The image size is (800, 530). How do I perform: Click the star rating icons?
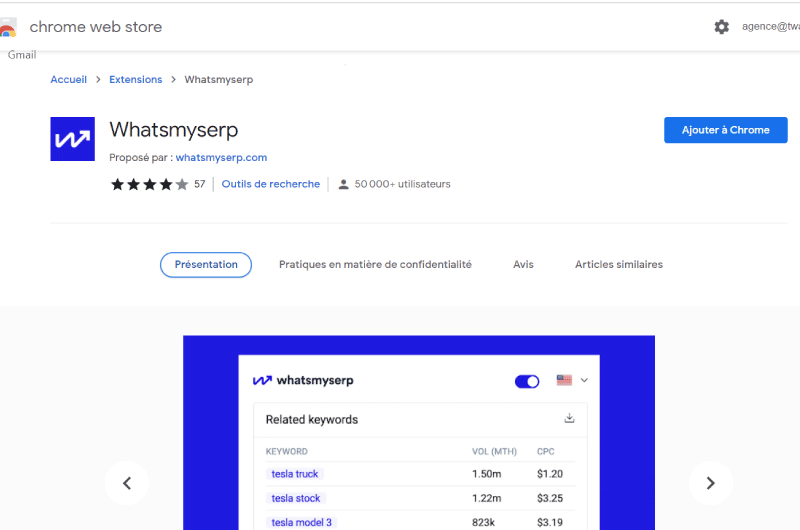149,184
